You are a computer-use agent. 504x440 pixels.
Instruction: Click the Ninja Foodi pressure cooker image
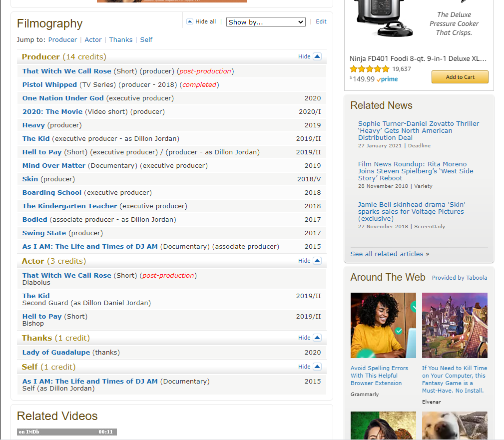385,17
